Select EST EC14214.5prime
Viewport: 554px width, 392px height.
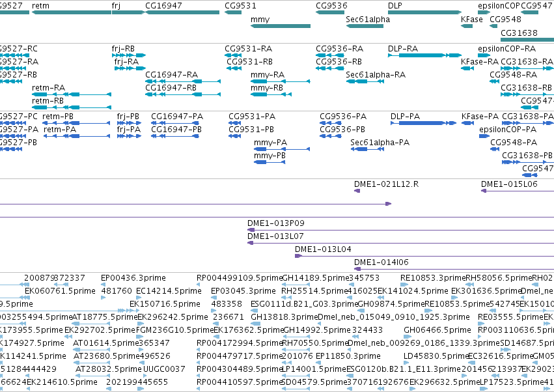[x=139, y=298]
